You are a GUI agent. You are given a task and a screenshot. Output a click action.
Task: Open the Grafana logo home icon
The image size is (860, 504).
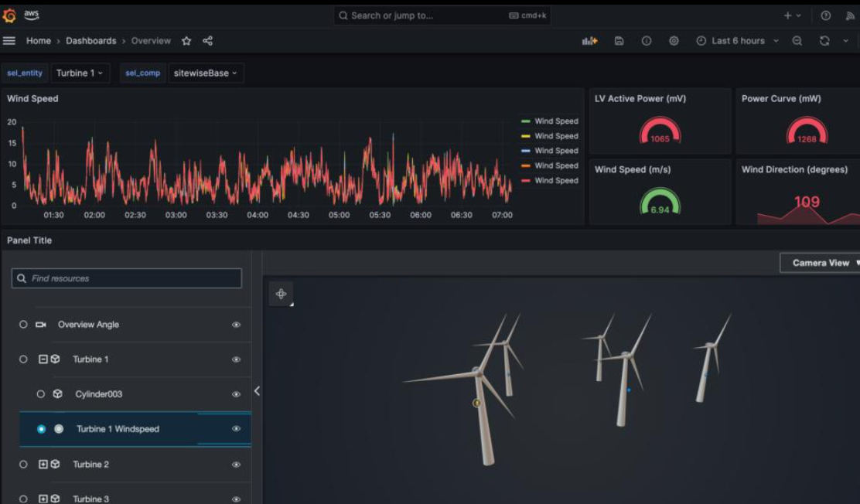click(x=9, y=15)
